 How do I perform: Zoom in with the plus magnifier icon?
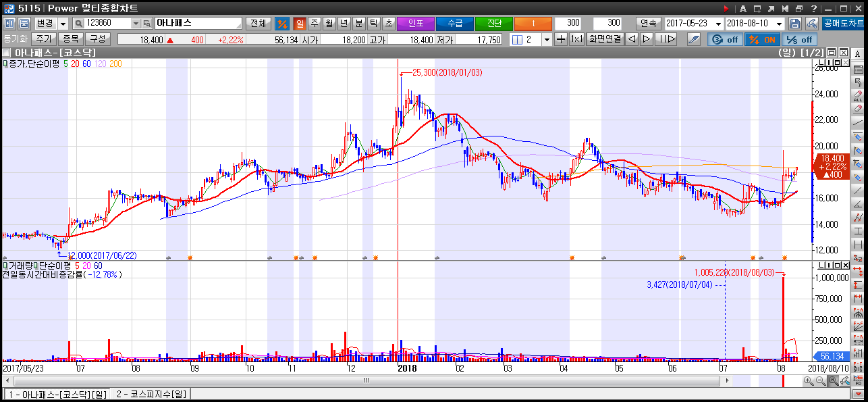coord(809,381)
